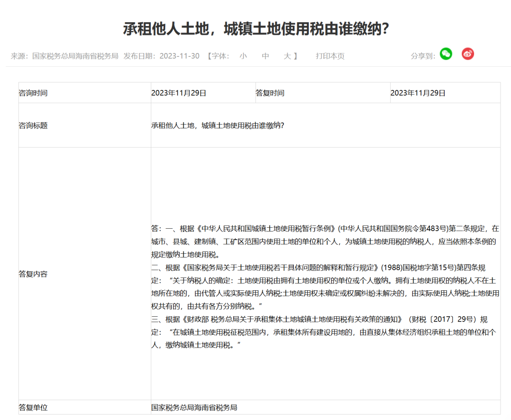Select the 答复时间 label cell

click(270, 93)
